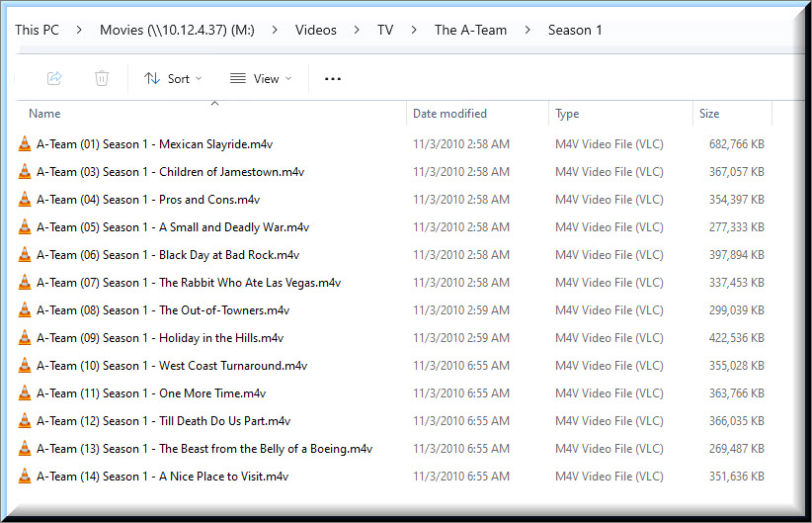Select file 'A-Team (08) Season 1 - The Out-of-Towners.m4v'

(163, 310)
